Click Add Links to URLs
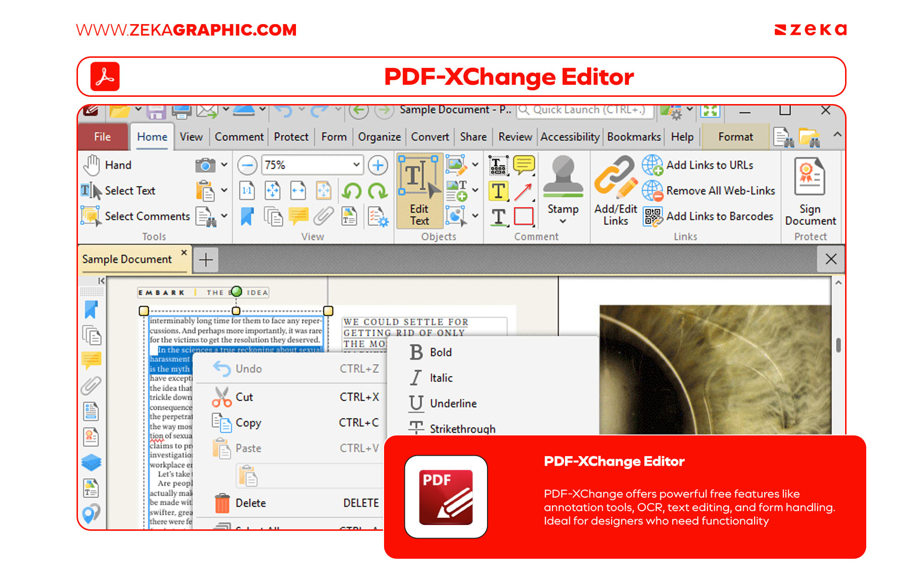The width and height of the screenshot is (924, 578). pyautogui.click(x=698, y=165)
